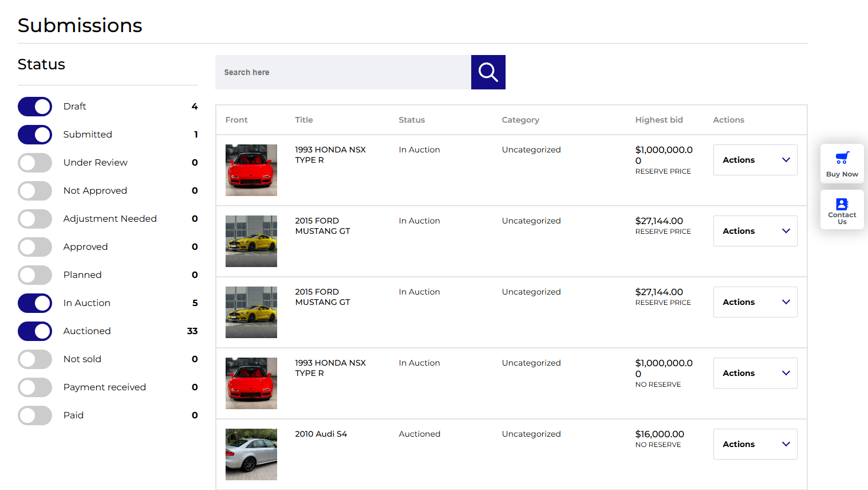Viewport: 868px width, 490px height.
Task: Click $27,144.00 bid of first Mustang GT
Action: 659,221
